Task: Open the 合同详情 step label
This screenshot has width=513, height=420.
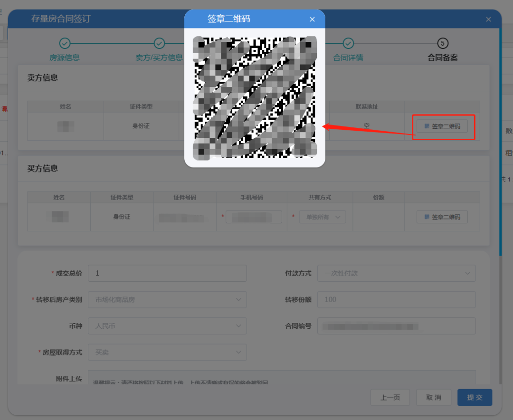Action: (x=348, y=57)
